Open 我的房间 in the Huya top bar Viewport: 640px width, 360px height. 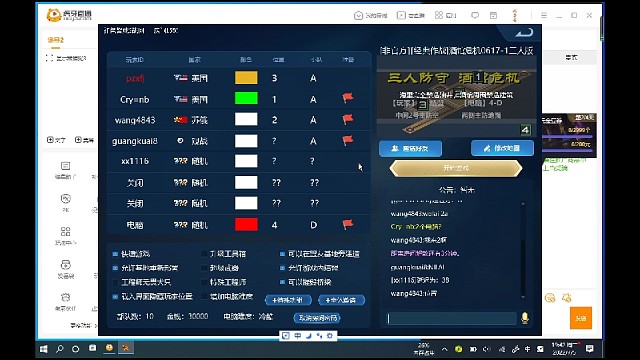click(x=371, y=16)
